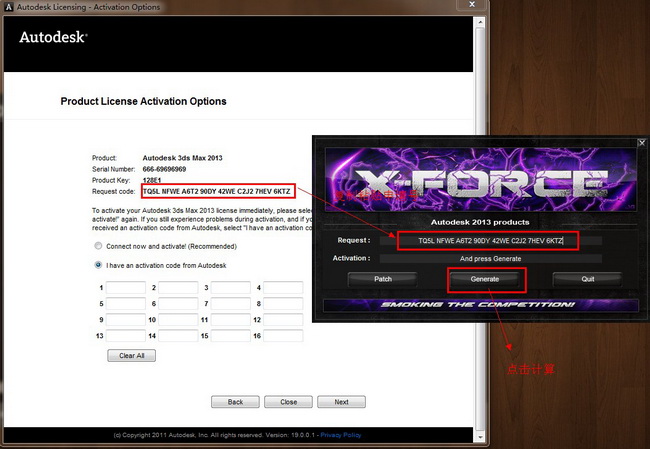Click activation code field number 11
Viewport: 650px width, 449px height.
point(231,319)
